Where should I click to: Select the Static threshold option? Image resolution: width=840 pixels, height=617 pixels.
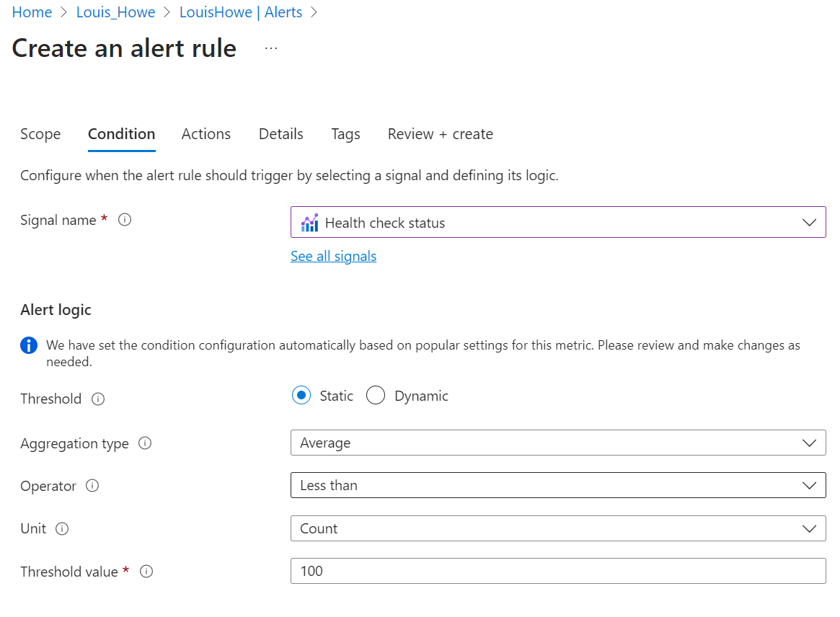coord(301,396)
